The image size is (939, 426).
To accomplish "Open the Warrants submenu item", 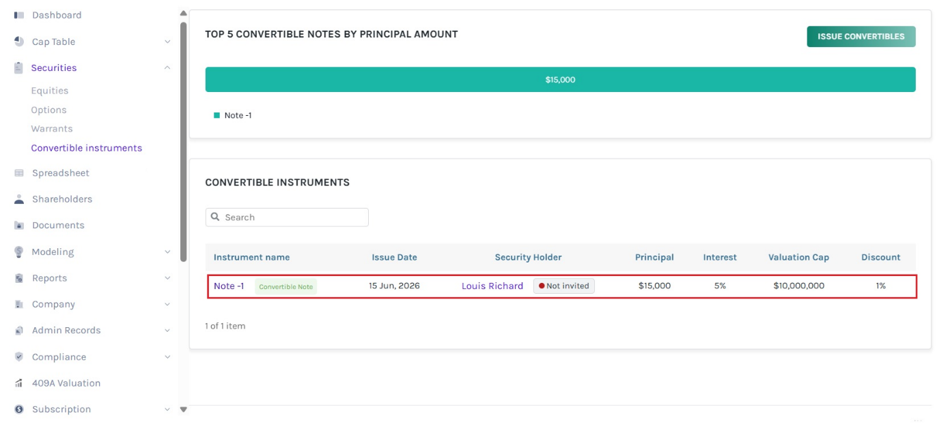I will 52,129.
